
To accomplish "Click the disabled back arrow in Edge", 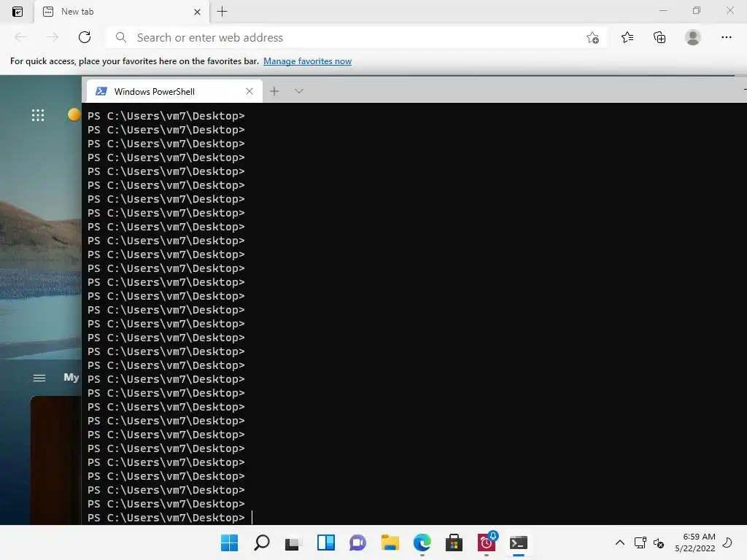I will coord(20,37).
